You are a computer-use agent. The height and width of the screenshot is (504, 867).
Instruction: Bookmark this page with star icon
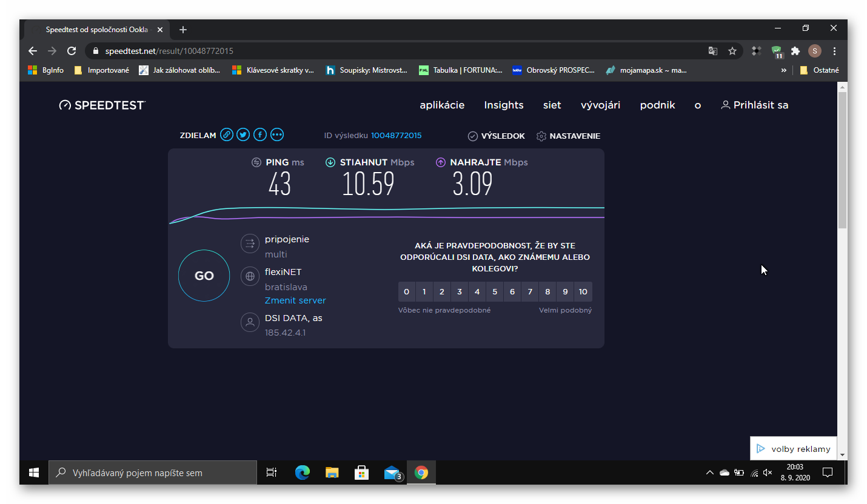click(x=732, y=51)
